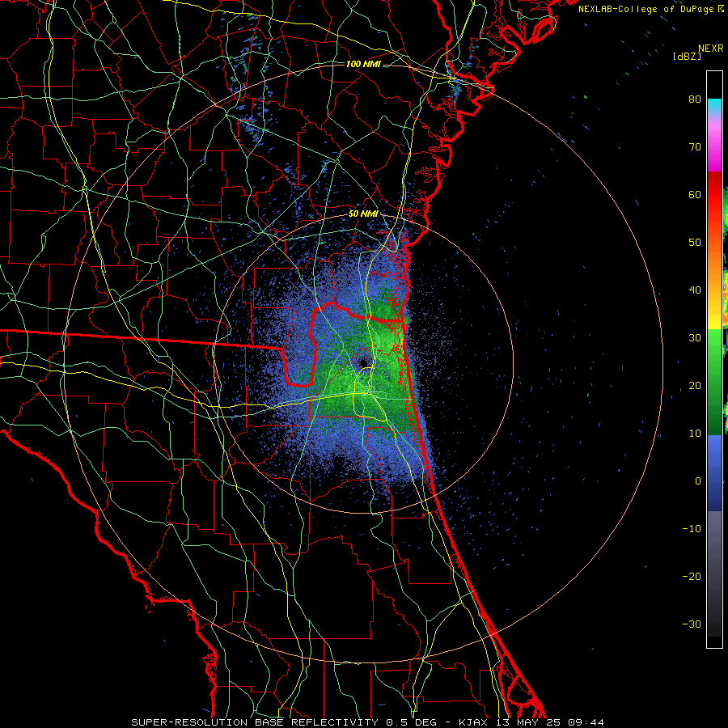Click the -30 value on dBZ scale
Image resolution: width=728 pixels, height=728 pixels.
(x=692, y=624)
